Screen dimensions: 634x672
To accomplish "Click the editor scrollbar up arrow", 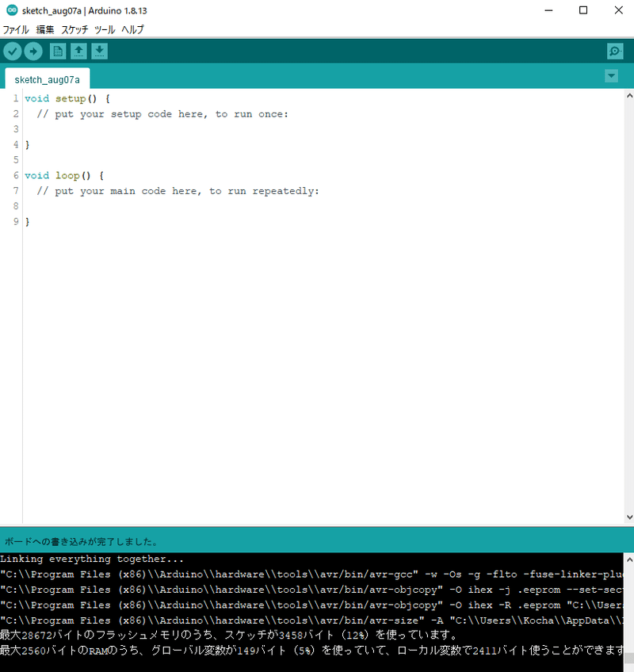I will (x=629, y=96).
